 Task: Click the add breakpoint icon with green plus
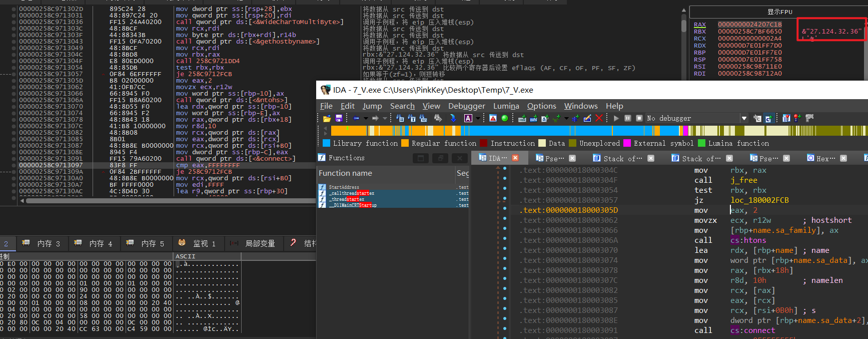[x=797, y=118]
